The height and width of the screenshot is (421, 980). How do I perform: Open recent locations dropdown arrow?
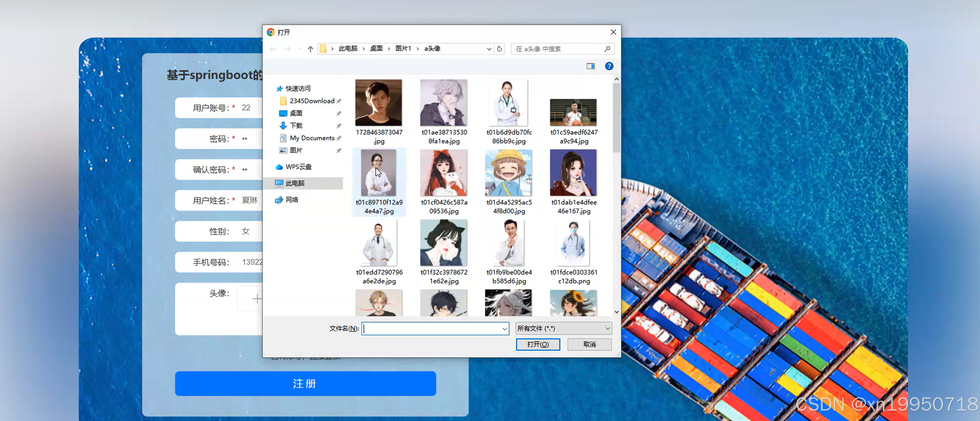coord(300,49)
